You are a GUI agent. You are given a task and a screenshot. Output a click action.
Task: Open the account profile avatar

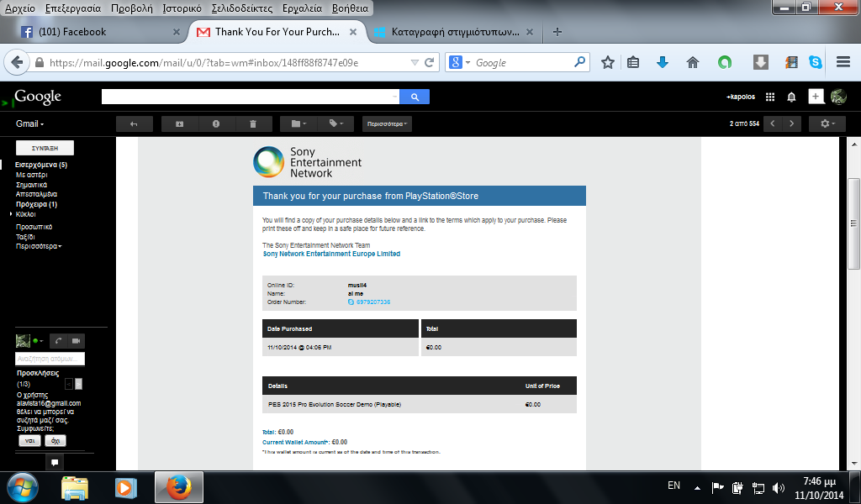pyautogui.click(x=838, y=97)
